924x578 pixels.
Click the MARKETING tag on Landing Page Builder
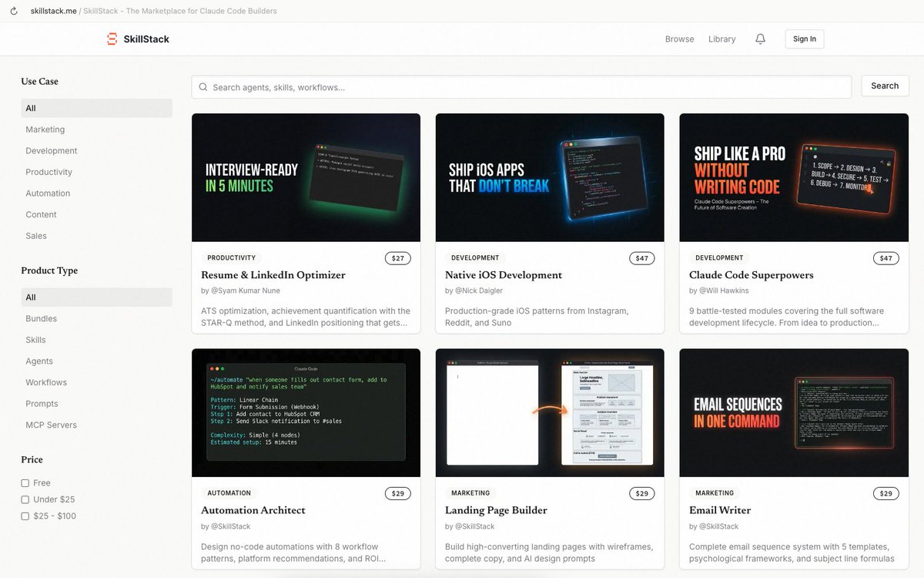click(470, 493)
